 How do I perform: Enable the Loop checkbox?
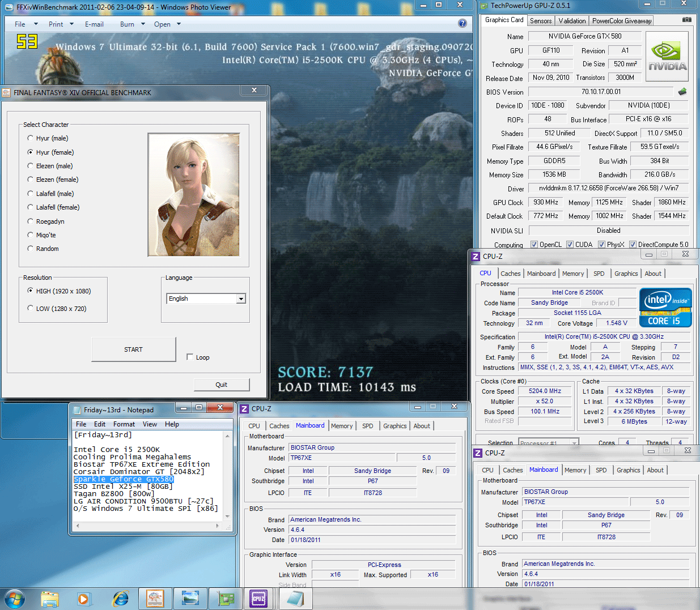point(190,357)
